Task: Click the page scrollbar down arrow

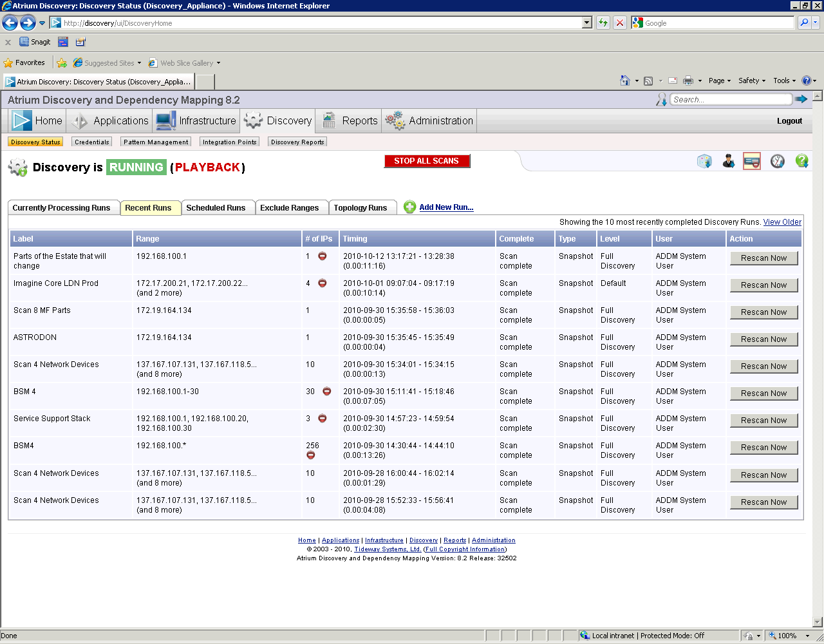Action: tap(818, 622)
